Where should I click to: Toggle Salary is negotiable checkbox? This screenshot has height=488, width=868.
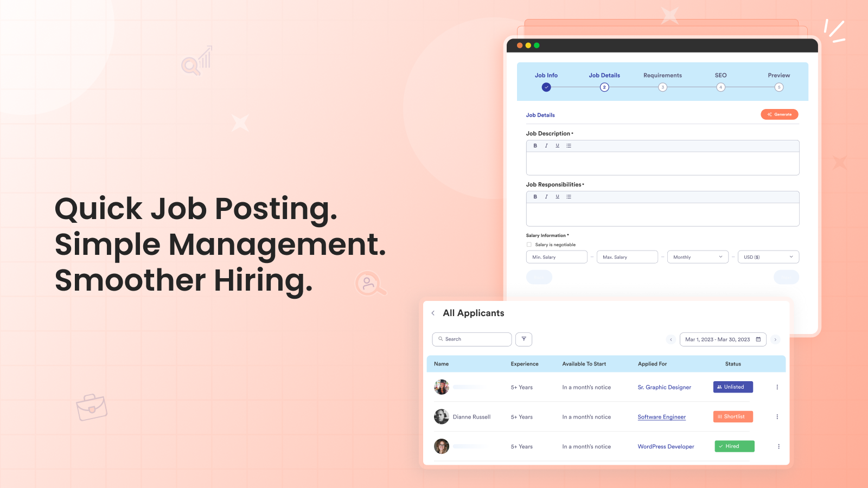point(529,245)
